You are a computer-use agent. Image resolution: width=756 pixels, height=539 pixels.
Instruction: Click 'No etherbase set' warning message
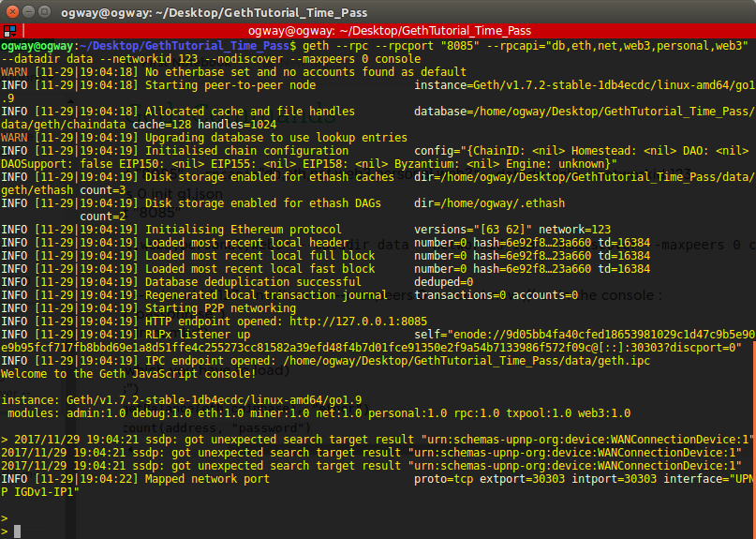(305, 72)
